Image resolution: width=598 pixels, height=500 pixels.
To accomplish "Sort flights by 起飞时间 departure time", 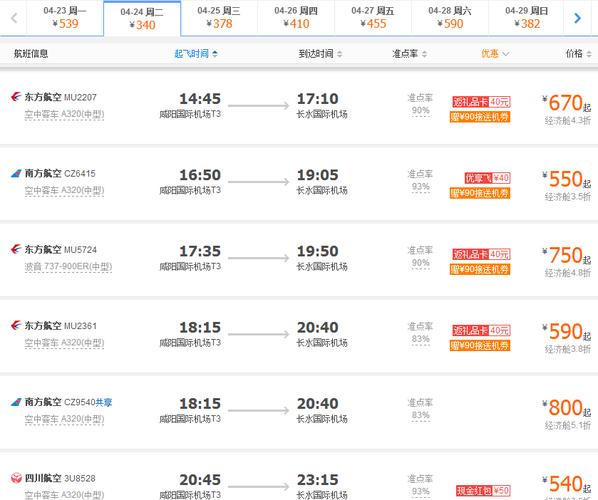I will [x=196, y=54].
